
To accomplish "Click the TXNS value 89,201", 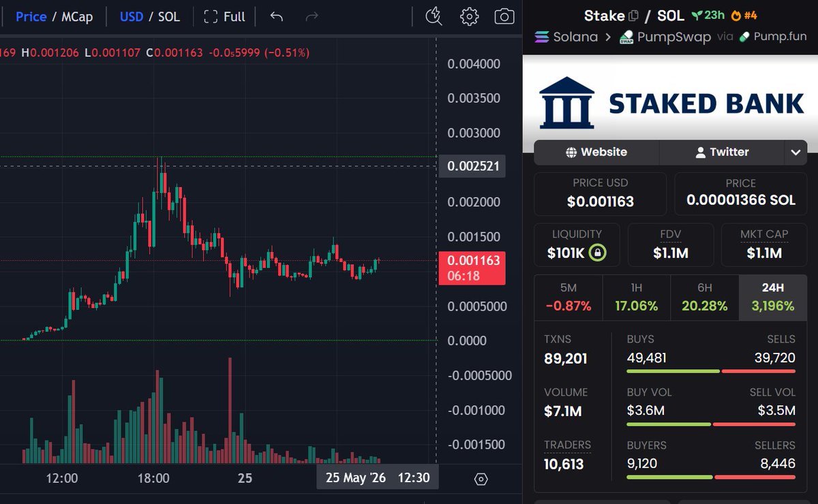I will point(566,358).
